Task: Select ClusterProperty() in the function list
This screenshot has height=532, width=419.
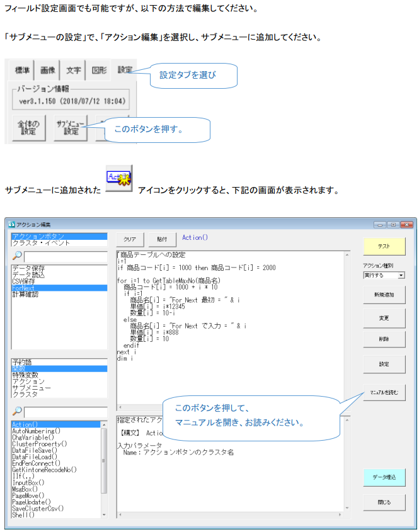Action: (56, 444)
